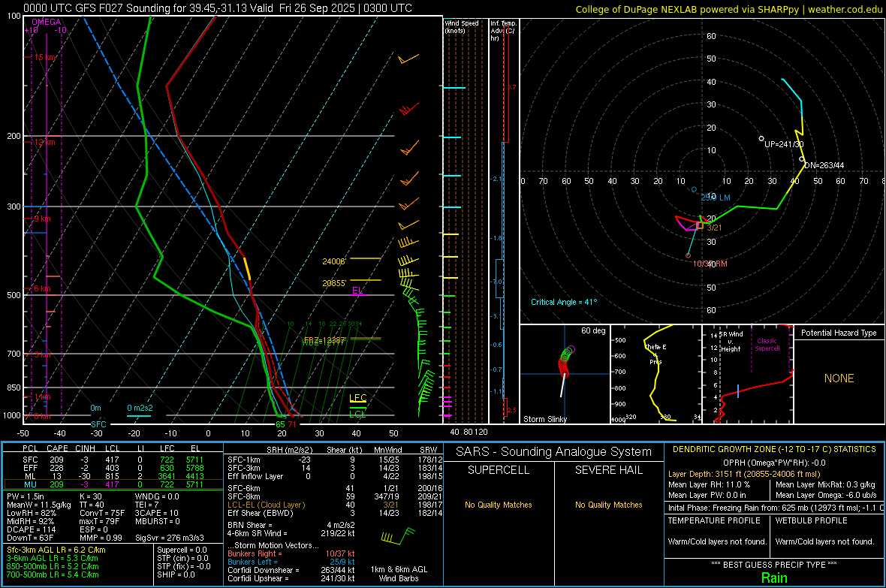Click the cyan 0 m2s2 label
The height and width of the screenshot is (588, 886).
(x=140, y=408)
